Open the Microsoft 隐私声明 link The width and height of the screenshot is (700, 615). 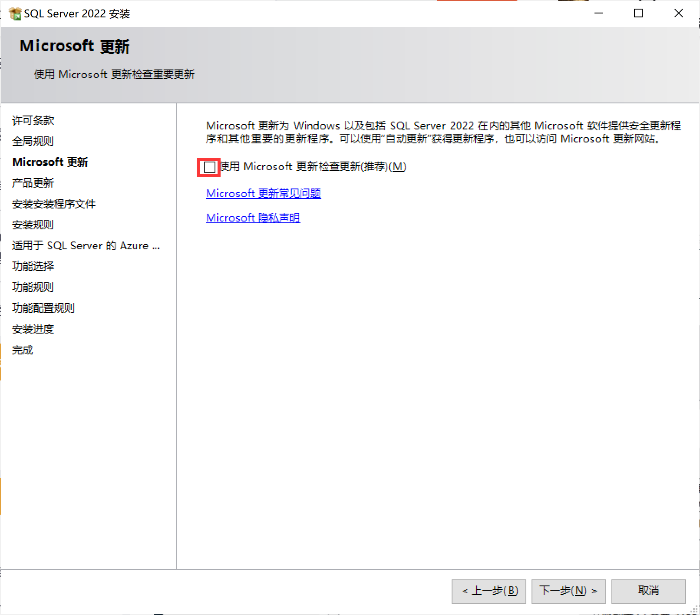[253, 218]
